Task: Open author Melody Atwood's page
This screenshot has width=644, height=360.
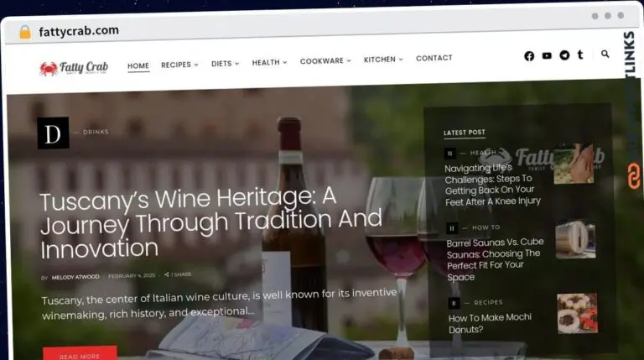Action: pyautogui.click(x=75, y=277)
